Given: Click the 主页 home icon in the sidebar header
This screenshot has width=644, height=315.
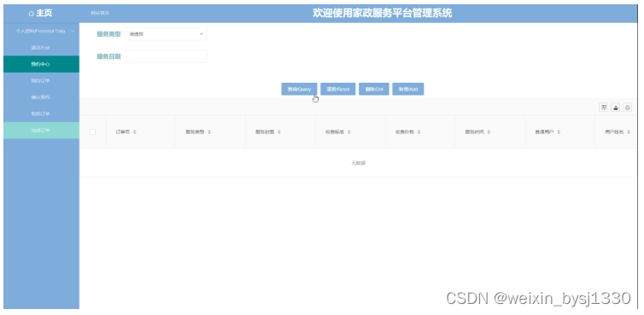Looking at the screenshot, I should 31,14.
